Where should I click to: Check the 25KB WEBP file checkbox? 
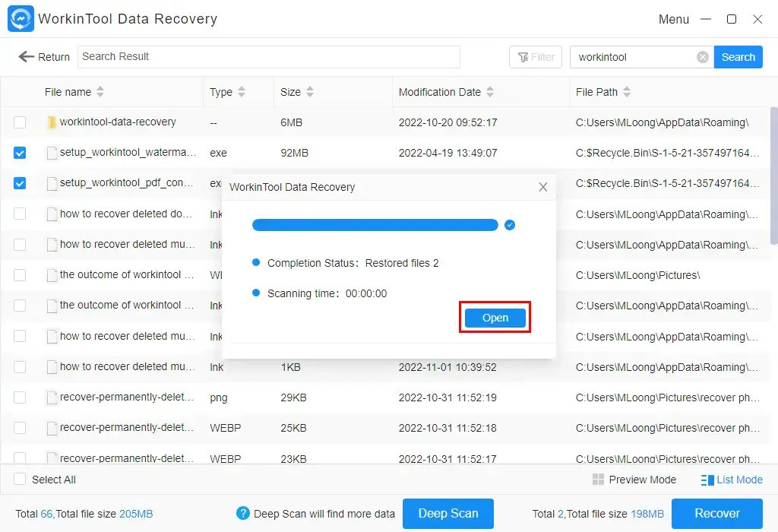coord(20,428)
